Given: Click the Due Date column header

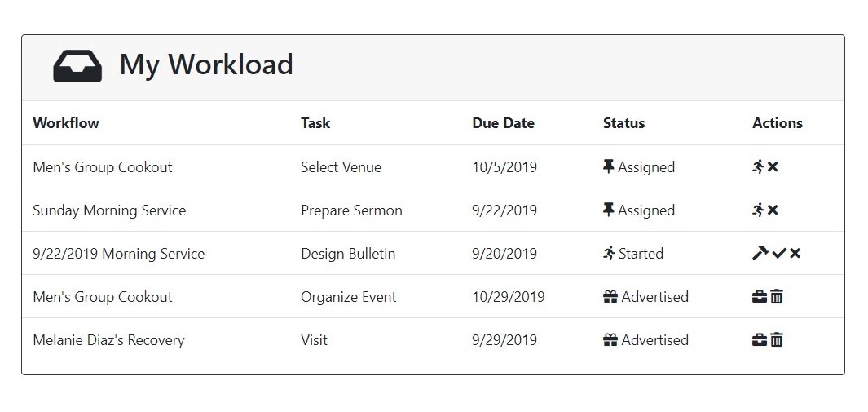Looking at the screenshot, I should 503,123.
